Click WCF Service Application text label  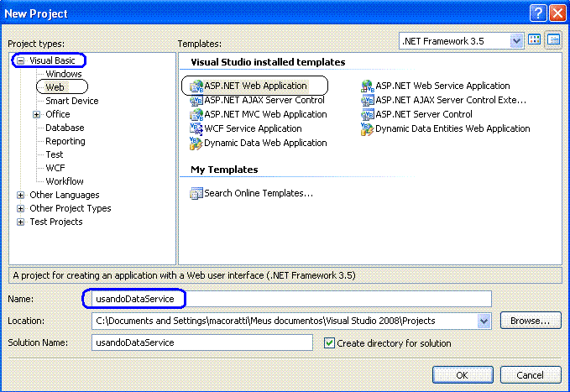click(253, 128)
